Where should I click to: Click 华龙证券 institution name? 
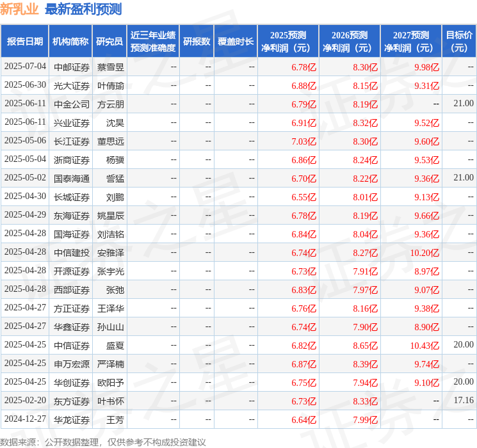pyautogui.click(x=72, y=420)
